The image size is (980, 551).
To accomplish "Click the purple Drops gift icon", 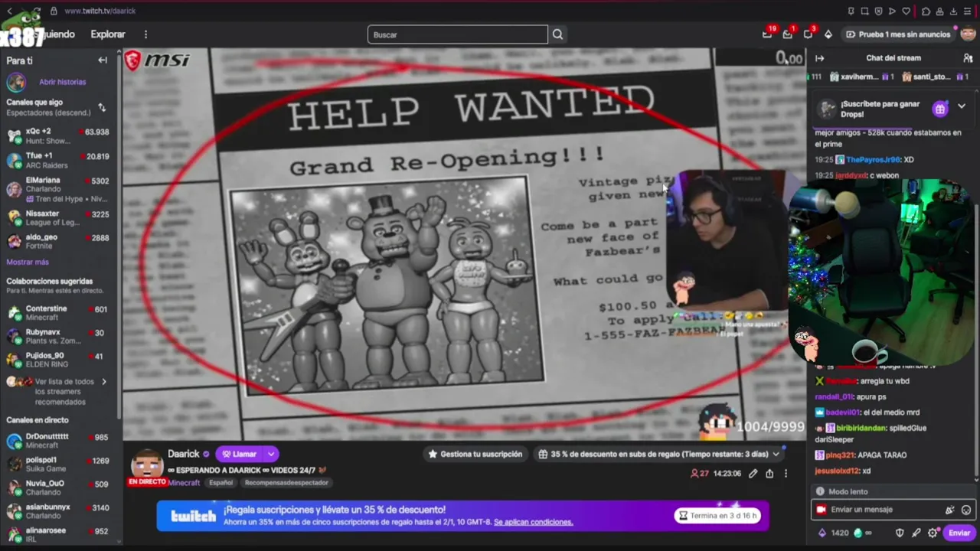I will [x=939, y=109].
